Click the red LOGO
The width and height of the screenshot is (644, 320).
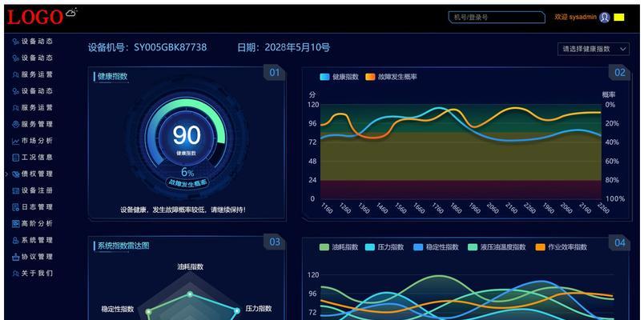click(35, 18)
